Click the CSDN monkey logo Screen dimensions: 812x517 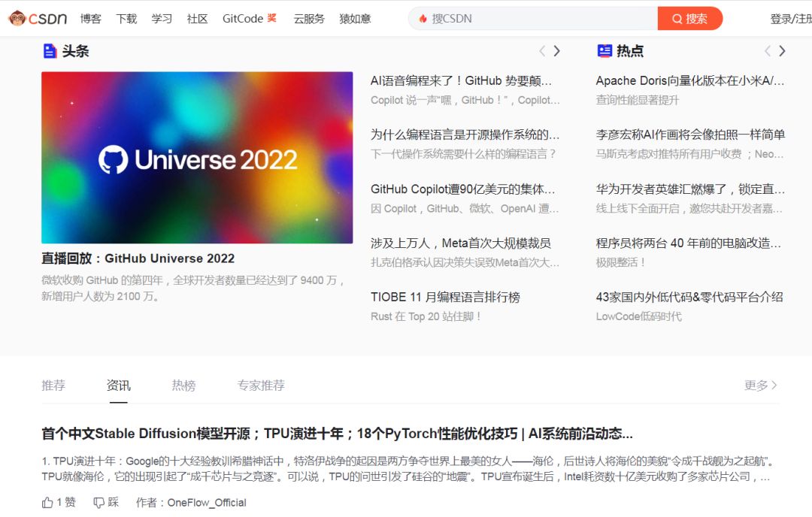coord(38,19)
